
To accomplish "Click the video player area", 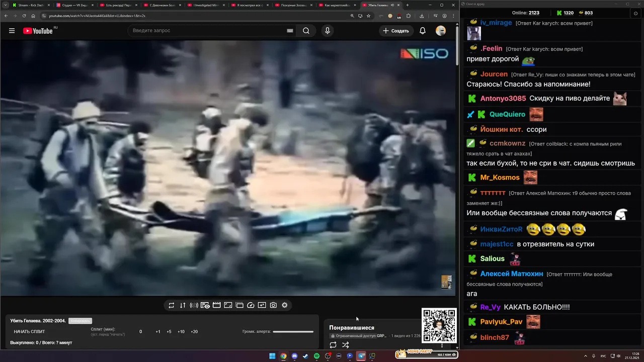I will (x=227, y=168).
